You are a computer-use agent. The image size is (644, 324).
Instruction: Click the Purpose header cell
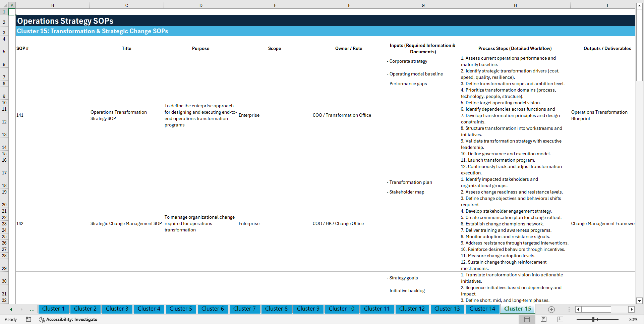[200, 49]
